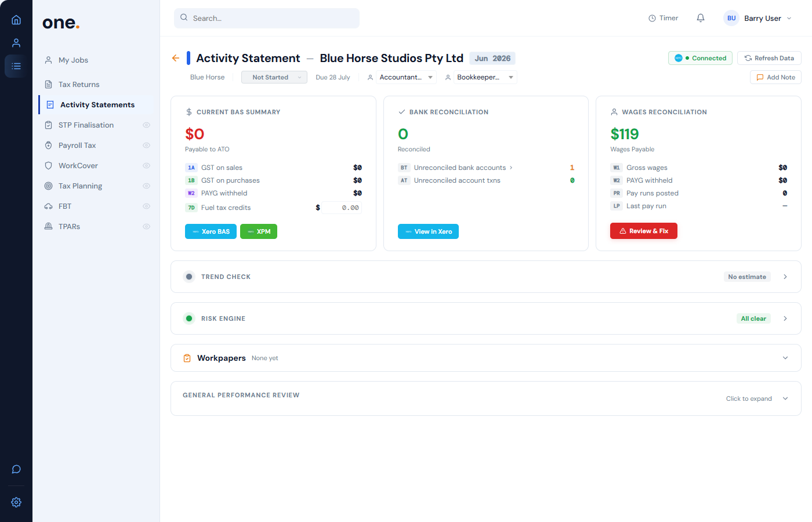Click the search magnifier icon
812x522 pixels.
point(184,17)
